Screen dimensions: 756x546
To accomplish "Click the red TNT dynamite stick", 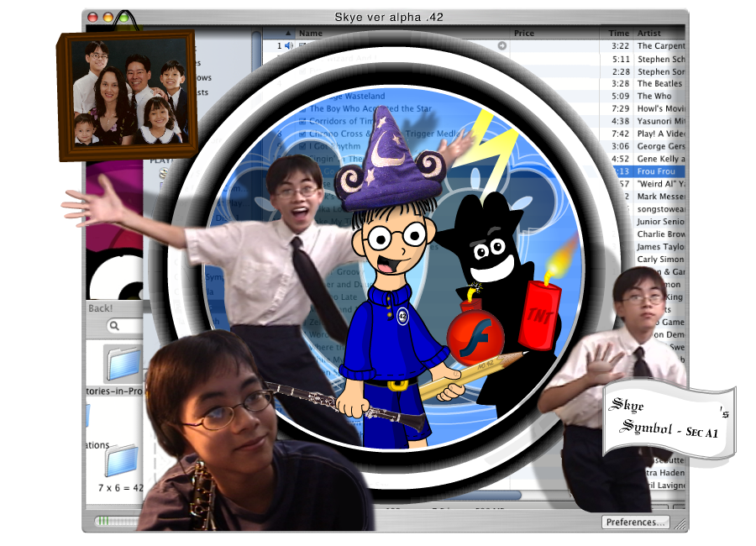I will 538,315.
